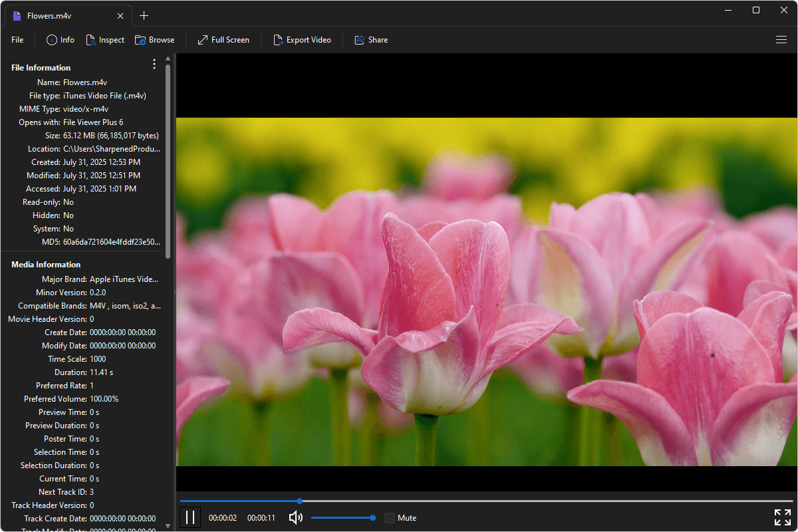
Task: Click the Accessed date value
Action: 100,189
